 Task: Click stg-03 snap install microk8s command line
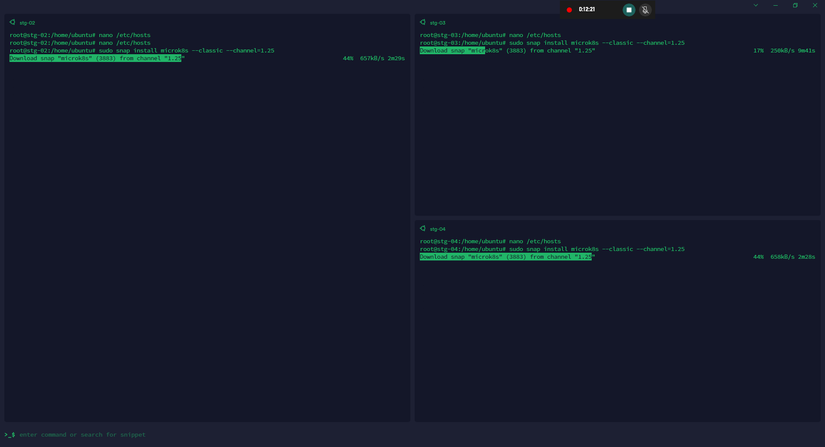tap(552, 43)
